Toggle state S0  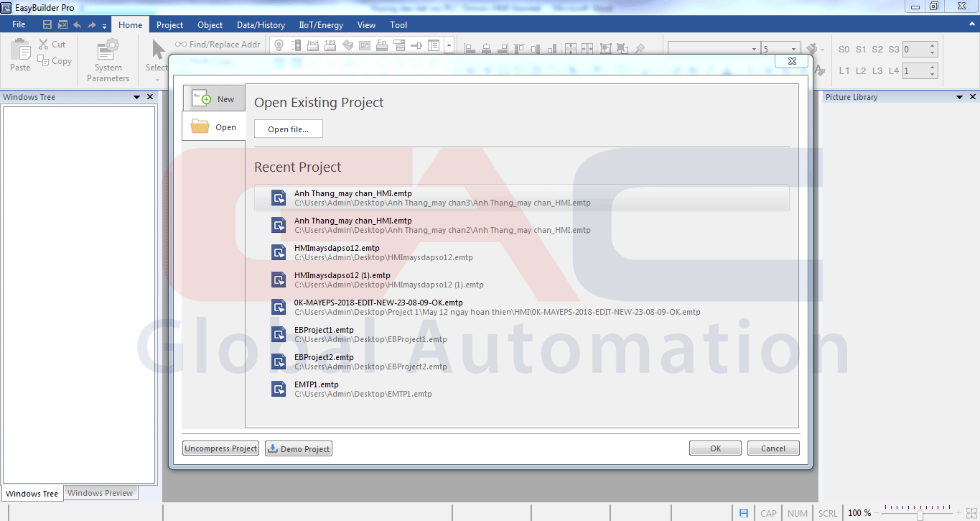[x=844, y=50]
